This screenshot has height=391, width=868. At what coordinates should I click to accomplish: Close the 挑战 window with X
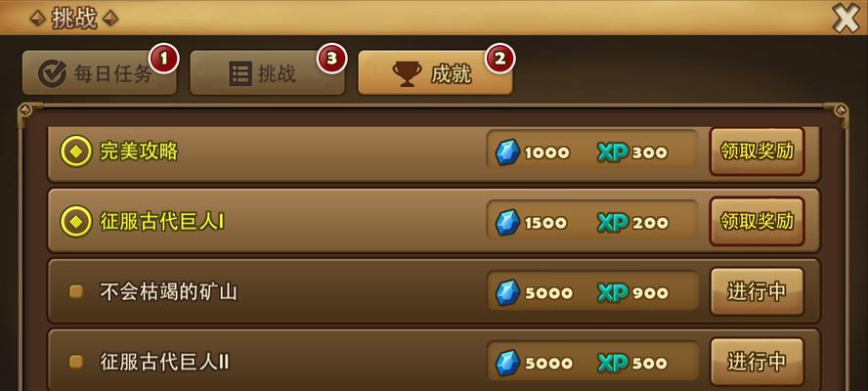tap(846, 19)
